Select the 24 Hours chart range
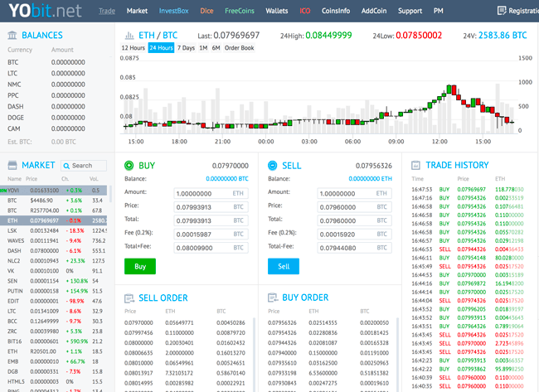 [x=161, y=48]
